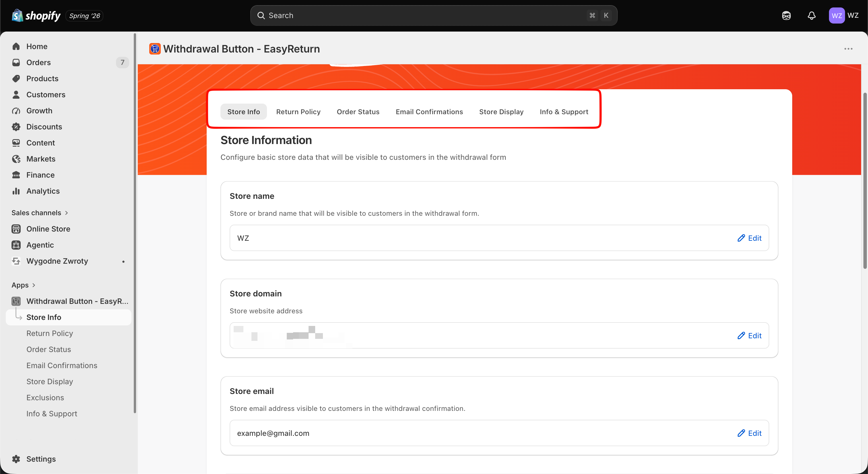Click the Customers label in sidebar

(x=46, y=95)
